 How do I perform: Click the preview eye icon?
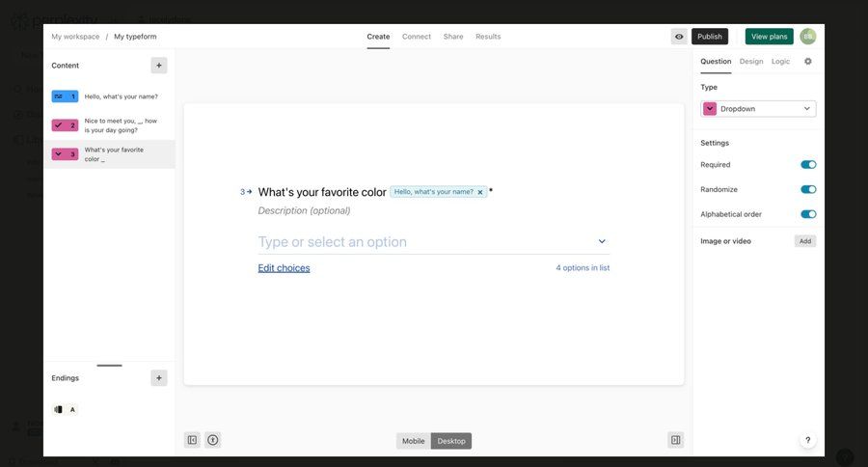(x=679, y=37)
